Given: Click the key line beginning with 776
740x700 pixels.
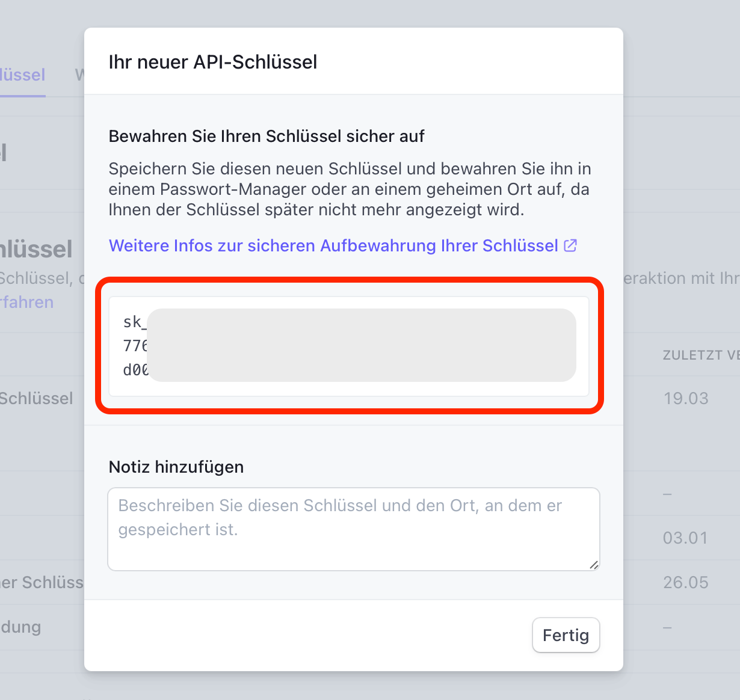Looking at the screenshot, I should [135, 346].
